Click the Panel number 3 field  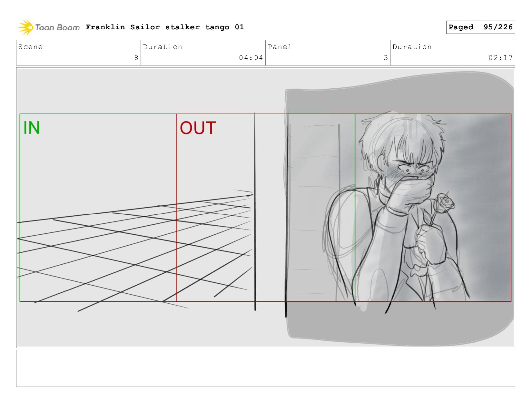click(x=328, y=53)
